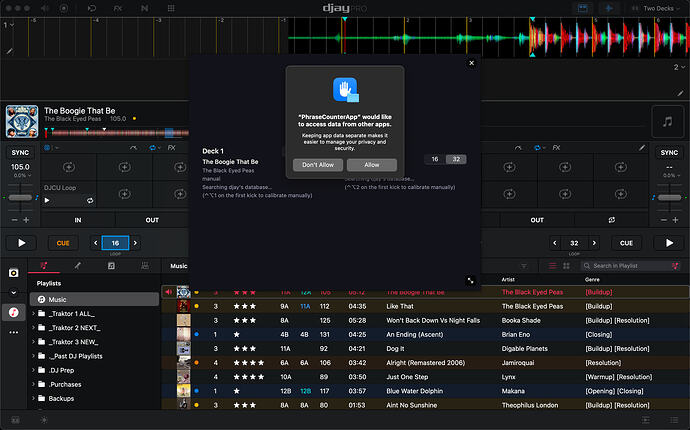690x430 pixels.
Task: Nudge deck 1 tempo up with plus
Action: pyautogui.click(x=26, y=220)
